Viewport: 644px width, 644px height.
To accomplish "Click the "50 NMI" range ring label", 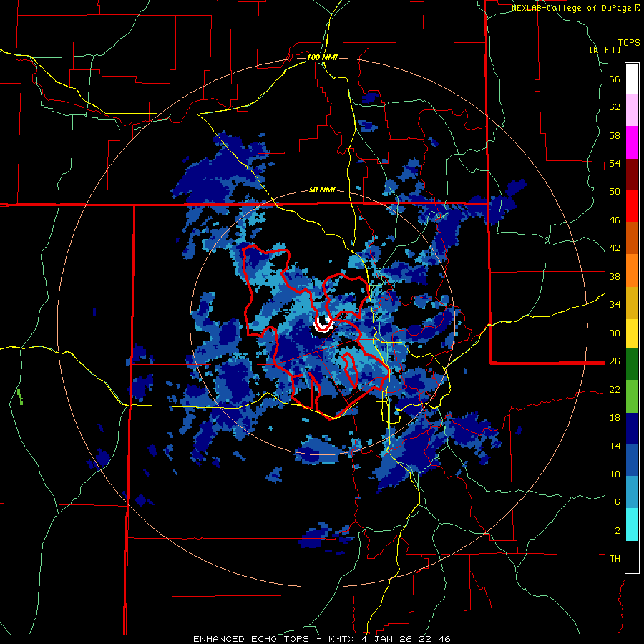I will (322, 190).
